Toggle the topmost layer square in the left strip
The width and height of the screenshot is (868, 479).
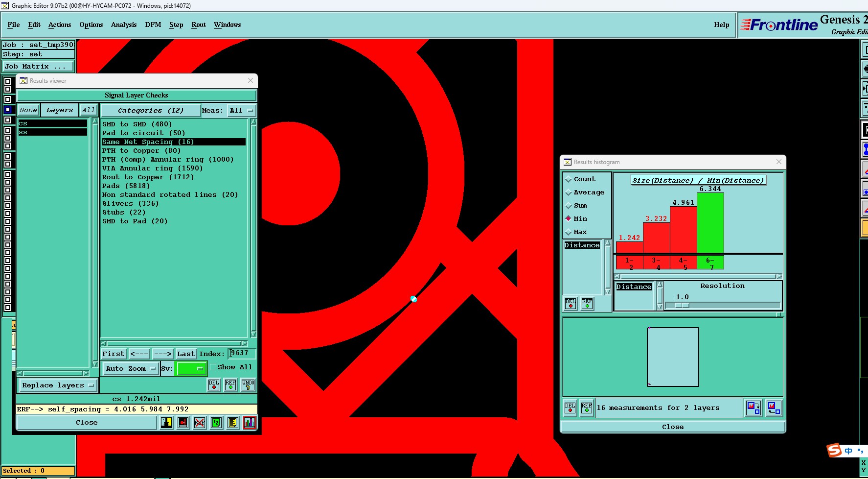8,82
